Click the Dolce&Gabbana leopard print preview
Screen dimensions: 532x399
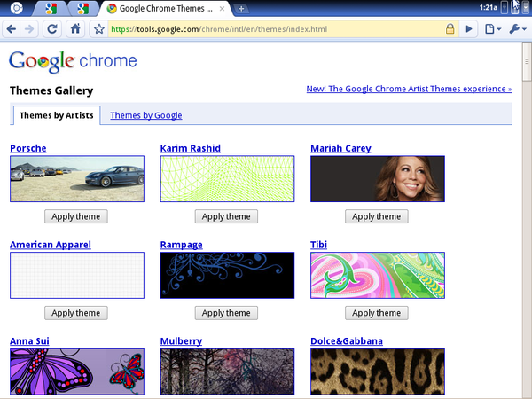(x=378, y=372)
